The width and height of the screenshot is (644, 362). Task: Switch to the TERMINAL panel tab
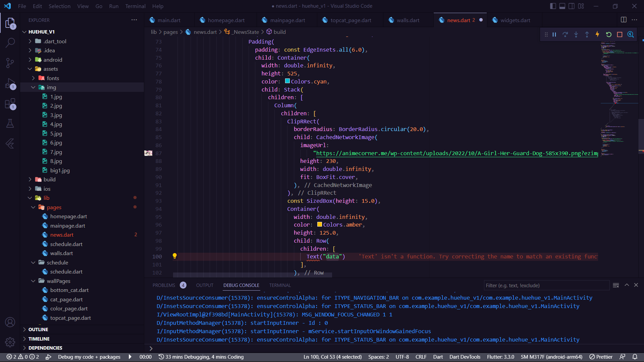point(280,285)
